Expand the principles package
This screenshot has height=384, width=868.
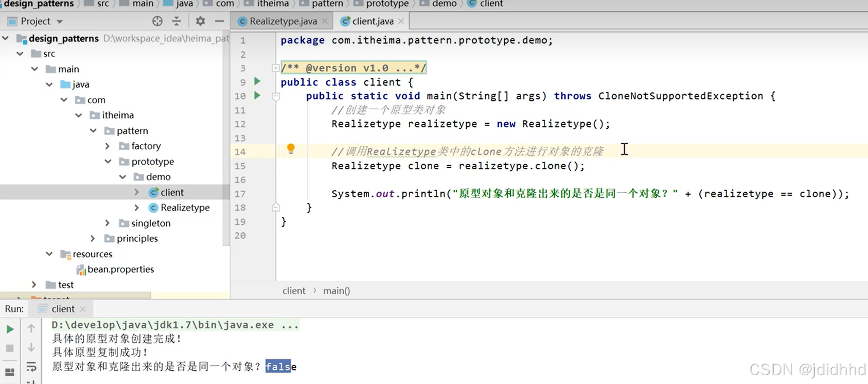pos(93,238)
